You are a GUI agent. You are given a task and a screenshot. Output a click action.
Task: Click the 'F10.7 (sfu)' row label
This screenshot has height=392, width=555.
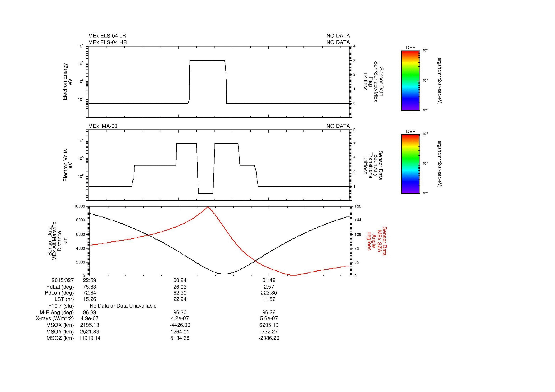pyautogui.click(x=61, y=306)
